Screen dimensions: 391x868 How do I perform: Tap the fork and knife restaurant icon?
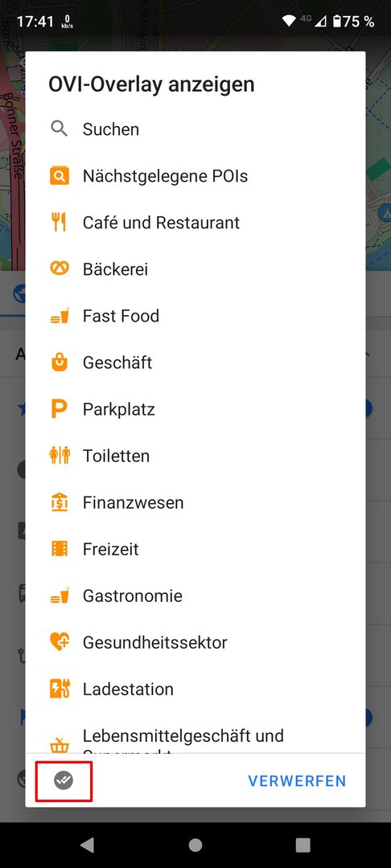pyautogui.click(x=59, y=223)
